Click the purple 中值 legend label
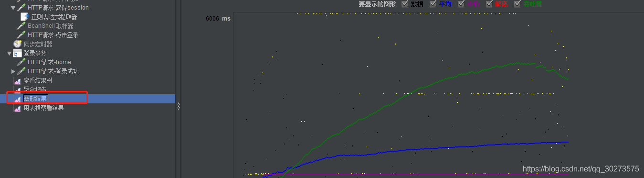 (473, 4)
